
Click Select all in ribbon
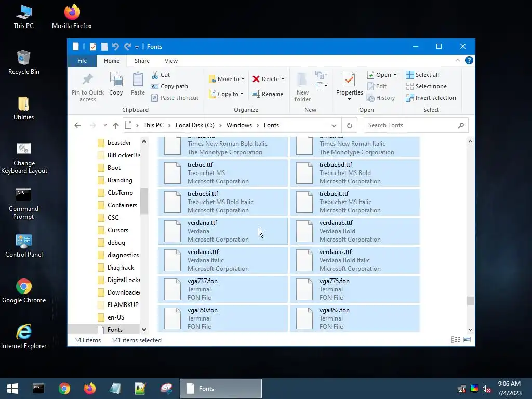[422, 75]
